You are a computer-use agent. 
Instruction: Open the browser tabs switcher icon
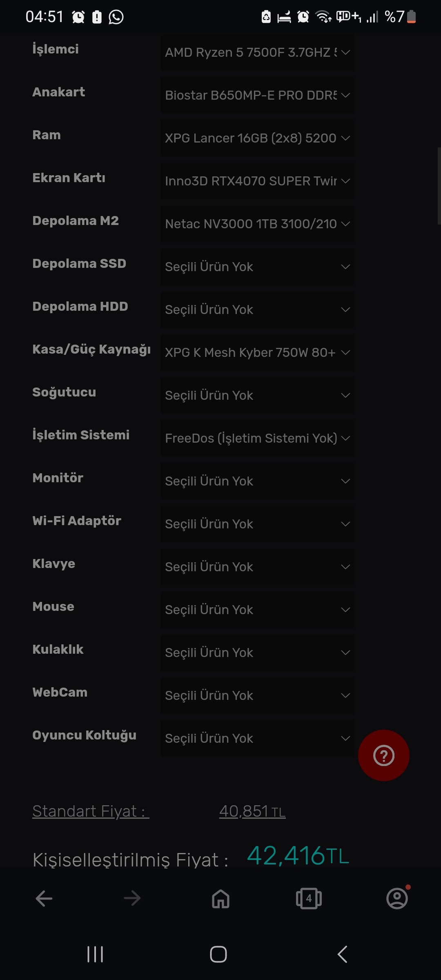coord(309,898)
